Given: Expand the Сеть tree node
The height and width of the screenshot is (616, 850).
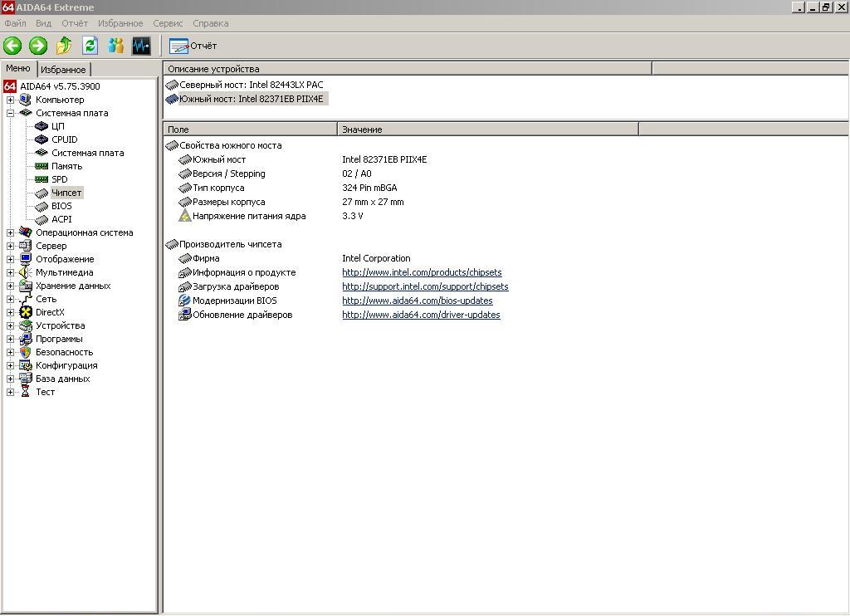Looking at the screenshot, I should (x=10, y=300).
